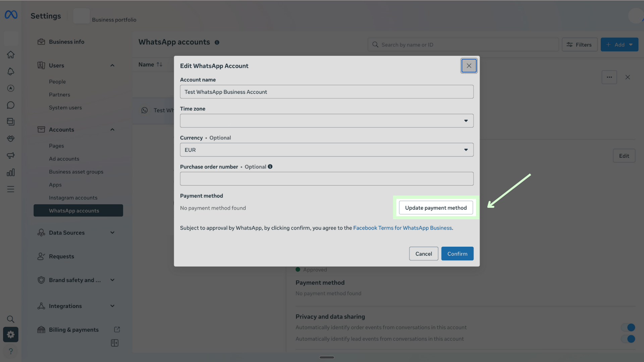Open Business info in sidebar

point(66,42)
